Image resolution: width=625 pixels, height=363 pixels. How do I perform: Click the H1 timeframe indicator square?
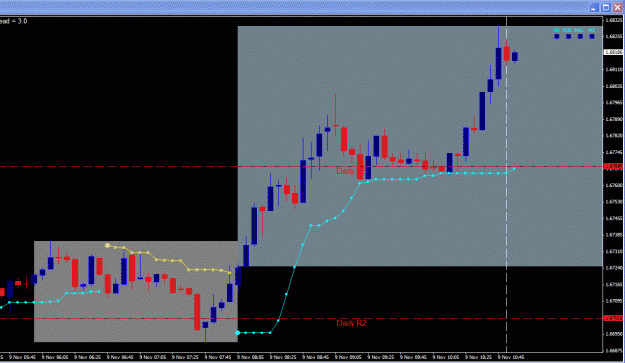click(556, 36)
